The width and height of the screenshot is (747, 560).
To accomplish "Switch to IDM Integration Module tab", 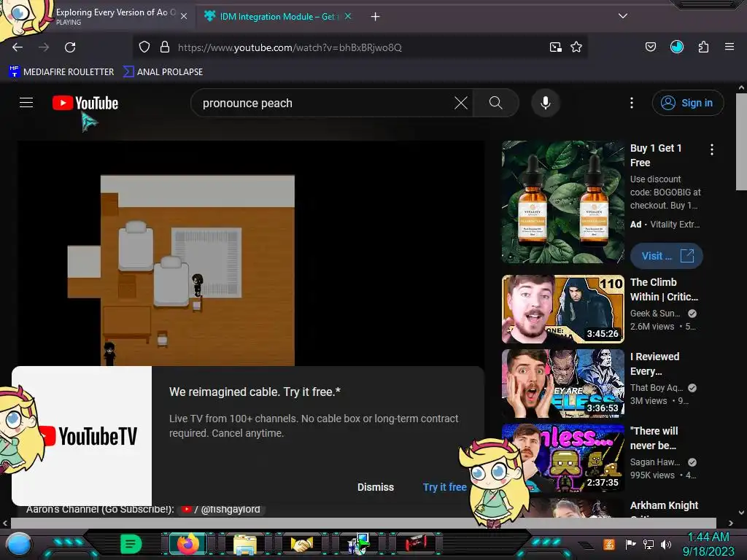I will 278,17.
